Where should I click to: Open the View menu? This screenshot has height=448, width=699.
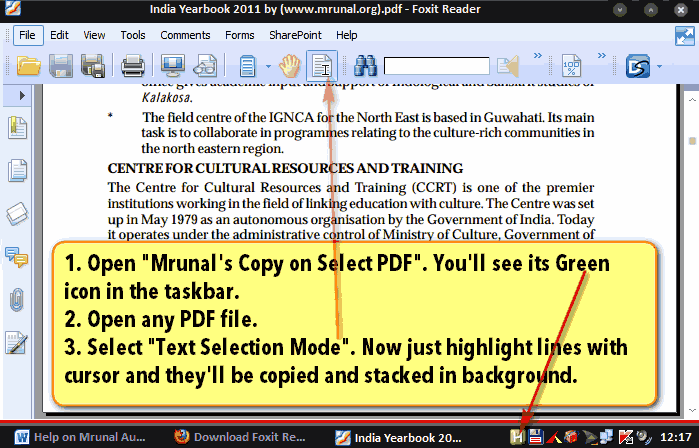[x=94, y=35]
